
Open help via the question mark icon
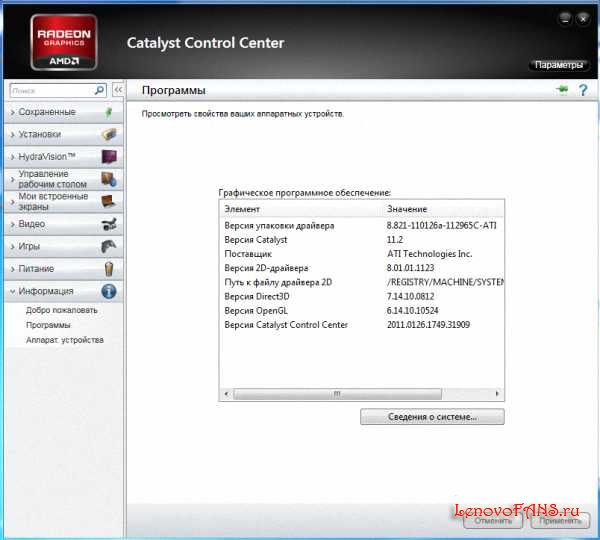click(581, 90)
